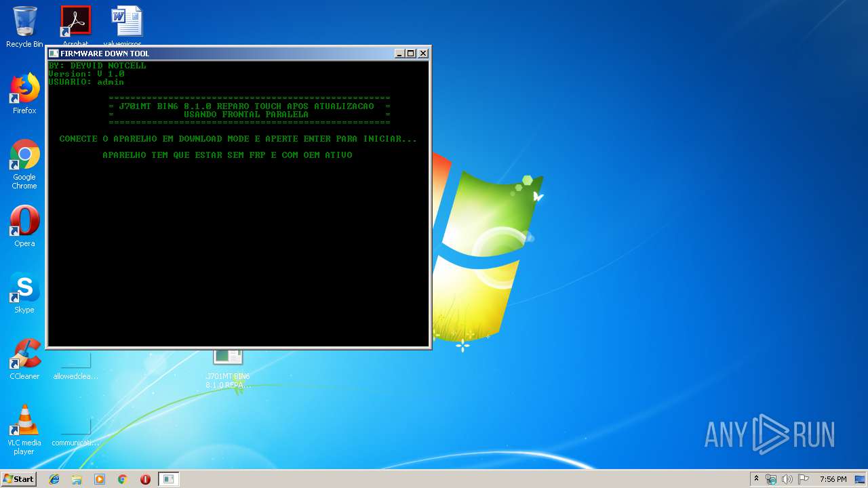Click the 'BY: DEYVID NOTCELL' console line
The width and height of the screenshot is (868, 488).
point(97,65)
